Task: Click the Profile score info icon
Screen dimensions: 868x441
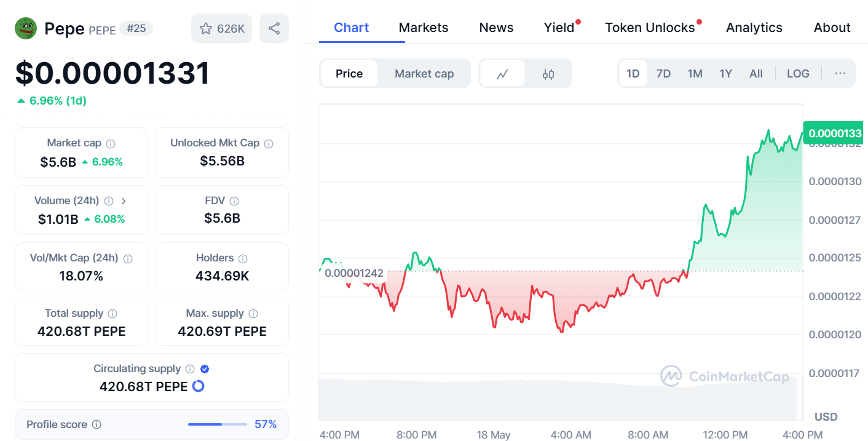Action: [x=97, y=424]
